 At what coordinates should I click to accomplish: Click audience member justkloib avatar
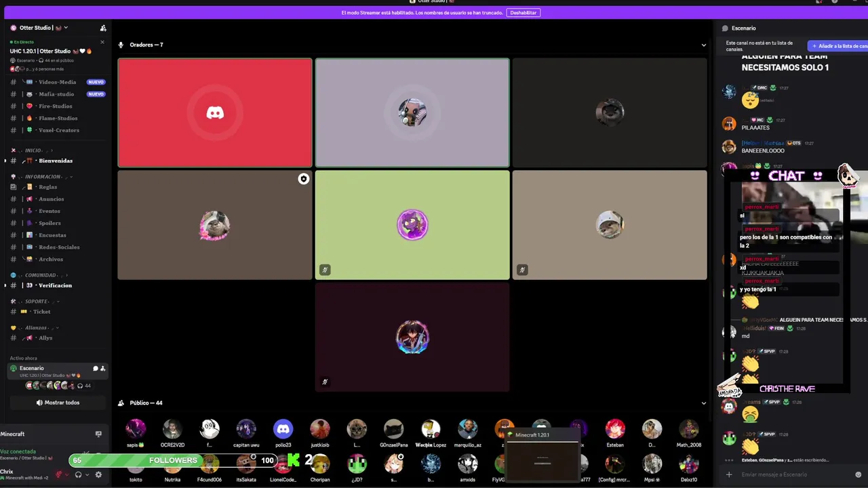(320, 428)
